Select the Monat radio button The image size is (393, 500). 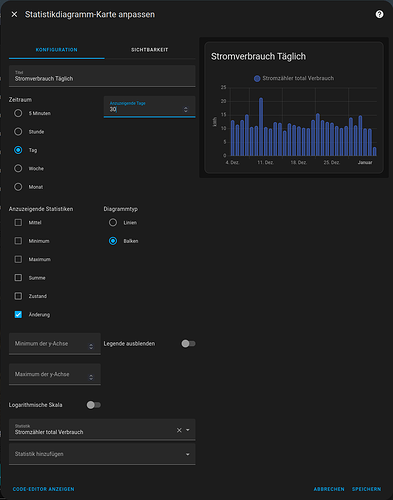[x=18, y=187]
